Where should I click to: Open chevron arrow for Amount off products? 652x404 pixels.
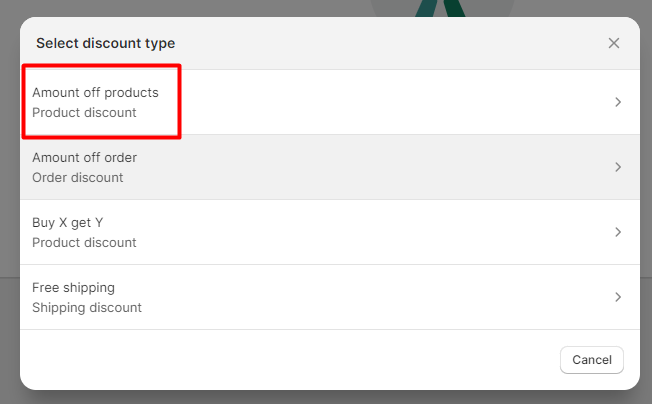pos(618,102)
